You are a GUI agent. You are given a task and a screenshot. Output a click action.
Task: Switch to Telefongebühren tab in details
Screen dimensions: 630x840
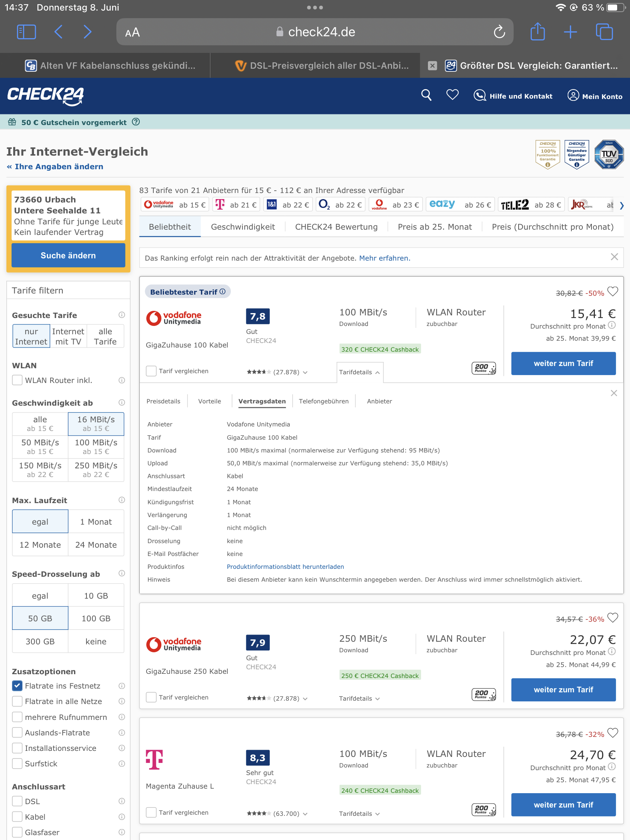324,401
